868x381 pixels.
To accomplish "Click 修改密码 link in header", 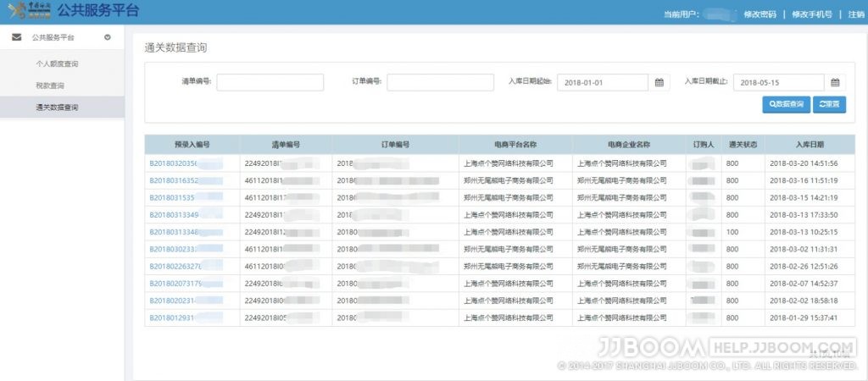I will click(x=760, y=14).
